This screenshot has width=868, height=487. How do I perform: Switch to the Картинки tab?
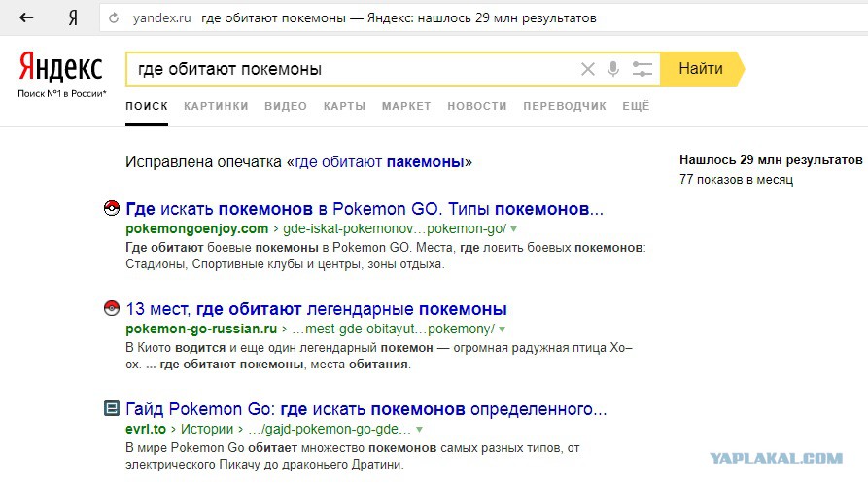pyautogui.click(x=216, y=106)
